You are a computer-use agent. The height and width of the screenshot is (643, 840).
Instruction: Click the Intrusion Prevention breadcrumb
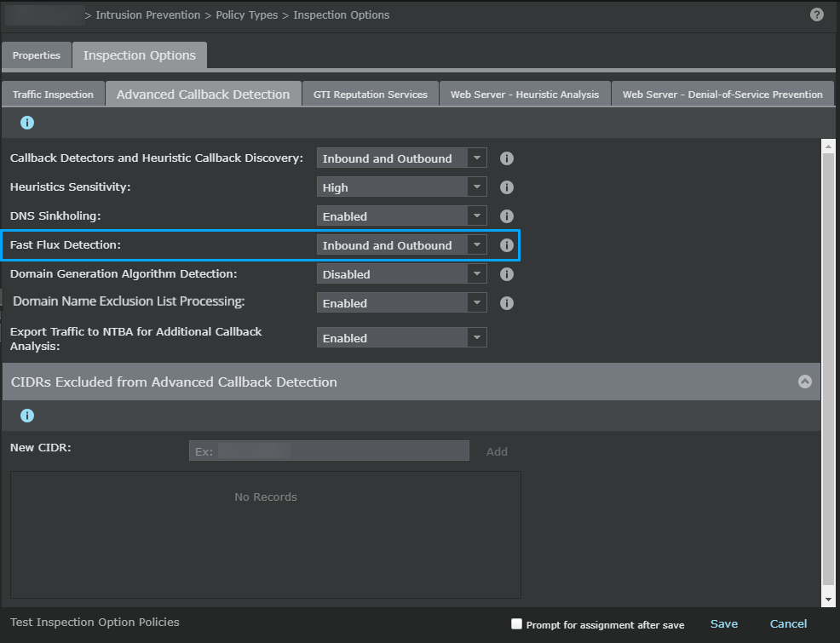[x=148, y=15]
